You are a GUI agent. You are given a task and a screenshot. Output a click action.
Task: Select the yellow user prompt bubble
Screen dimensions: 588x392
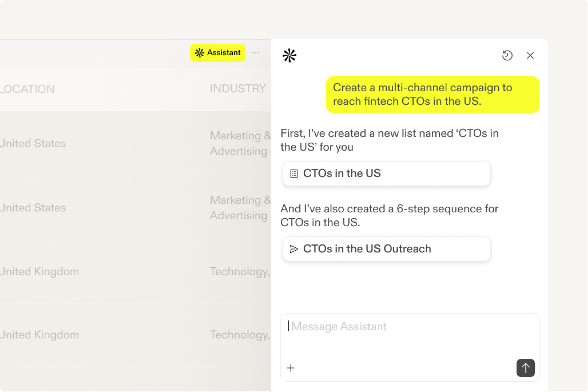click(433, 94)
